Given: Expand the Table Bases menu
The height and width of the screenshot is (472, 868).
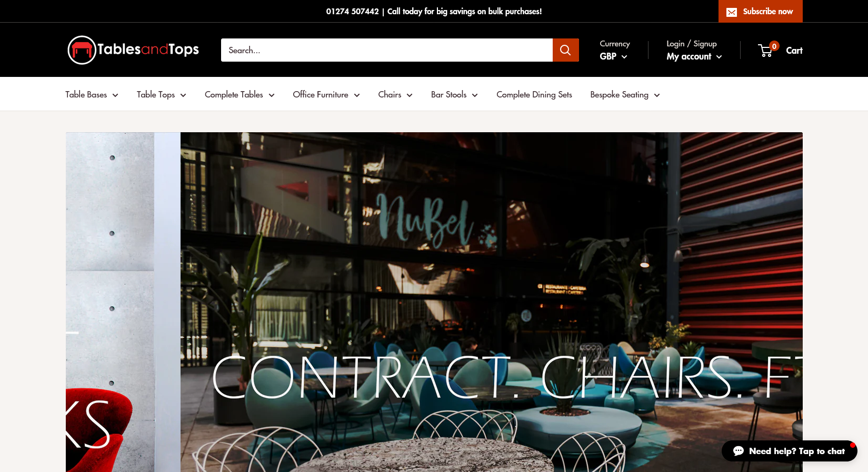Looking at the screenshot, I should pyautogui.click(x=92, y=94).
